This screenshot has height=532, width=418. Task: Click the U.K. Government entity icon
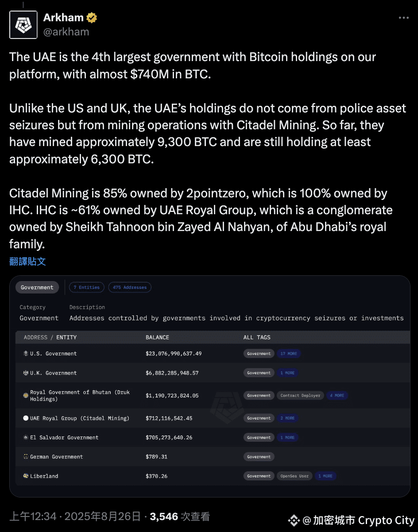pyautogui.click(x=26, y=373)
